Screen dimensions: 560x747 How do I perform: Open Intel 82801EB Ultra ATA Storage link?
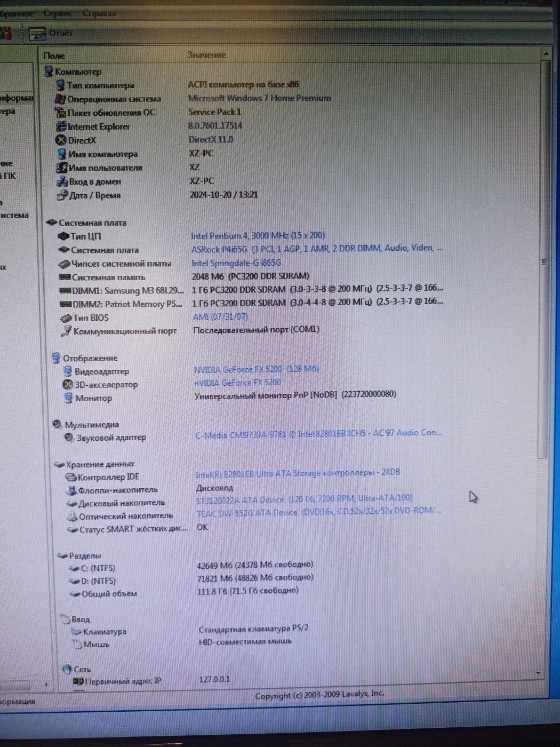tap(298, 473)
